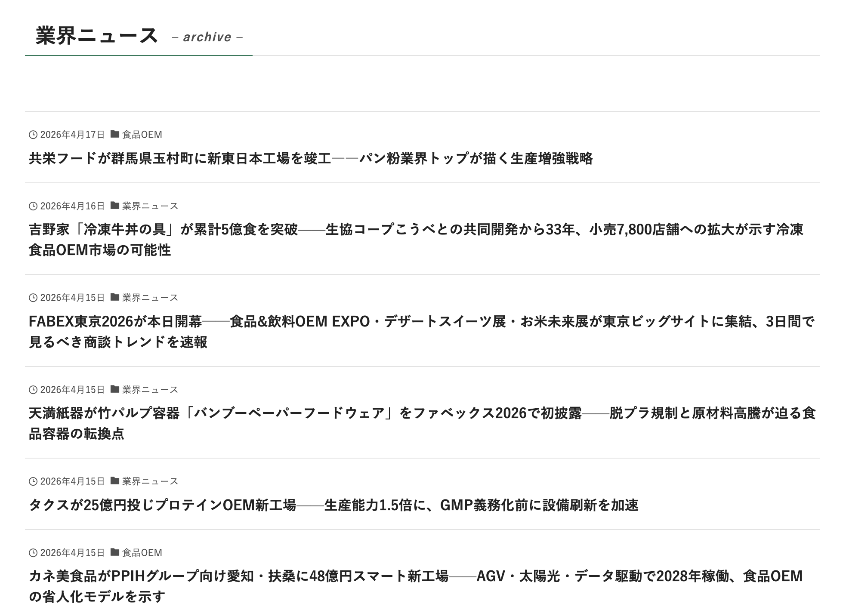Image resolution: width=846 pixels, height=616 pixels.
Task: Click the folder icon in the 吉野家 article row
Action: (114, 206)
